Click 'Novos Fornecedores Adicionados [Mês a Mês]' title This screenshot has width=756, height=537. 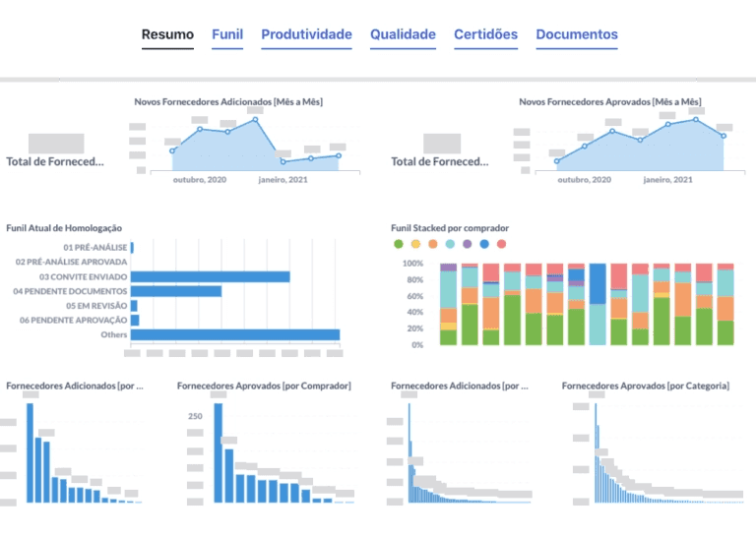(x=228, y=102)
